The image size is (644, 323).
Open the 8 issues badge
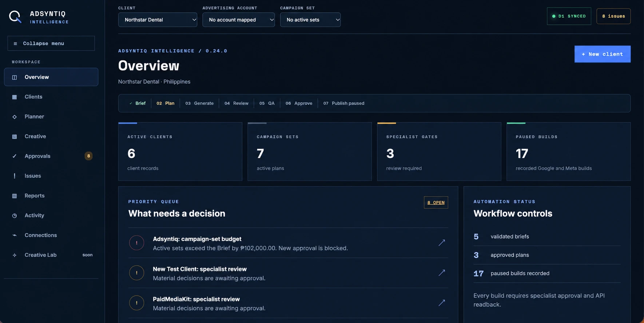tap(613, 16)
